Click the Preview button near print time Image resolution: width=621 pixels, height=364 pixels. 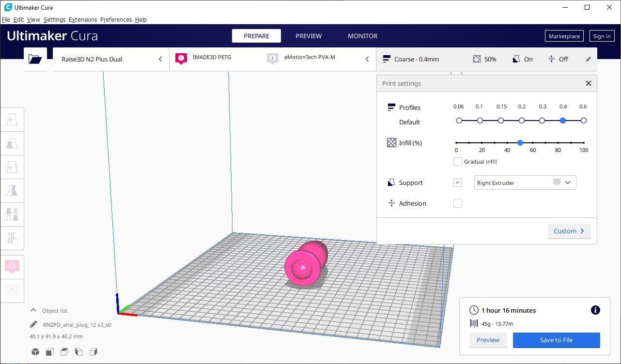[488, 340]
